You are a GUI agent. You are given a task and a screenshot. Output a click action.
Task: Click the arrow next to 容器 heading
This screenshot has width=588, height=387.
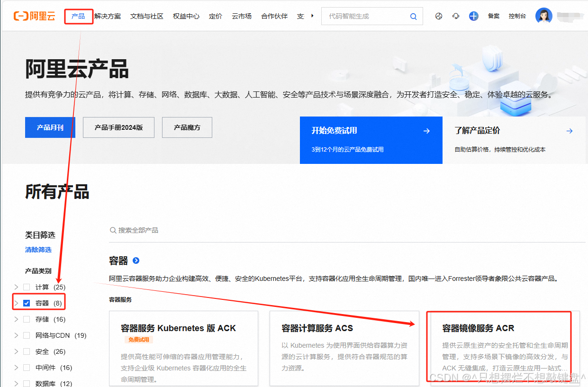136,261
